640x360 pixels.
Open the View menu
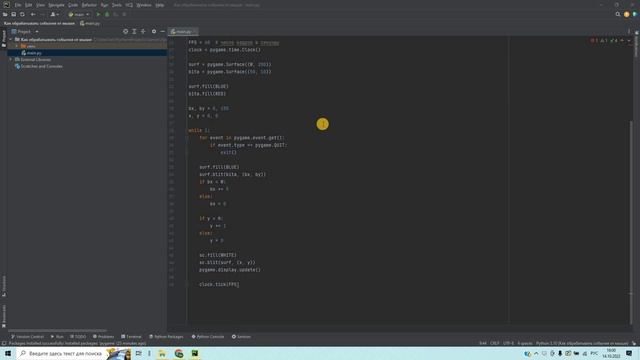[40, 5]
